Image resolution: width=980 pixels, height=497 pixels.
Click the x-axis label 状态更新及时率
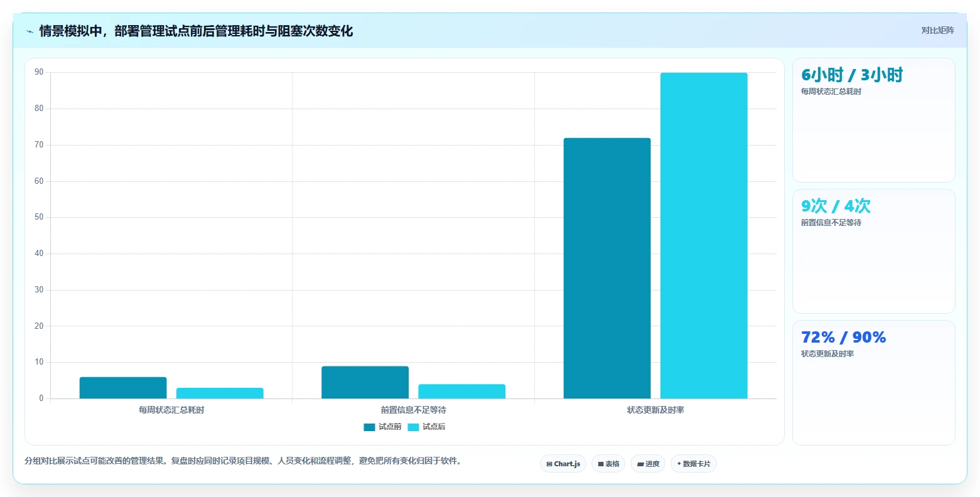[x=655, y=410]
